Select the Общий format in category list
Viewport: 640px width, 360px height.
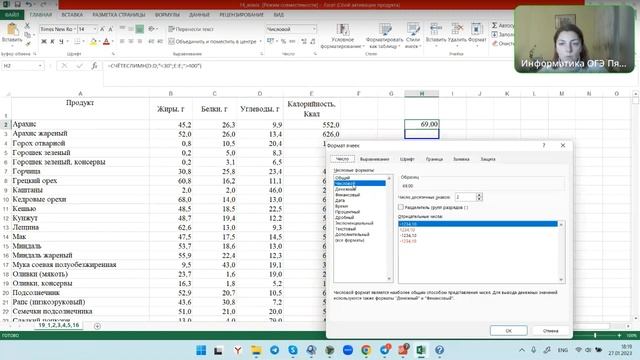pos(342,178)
